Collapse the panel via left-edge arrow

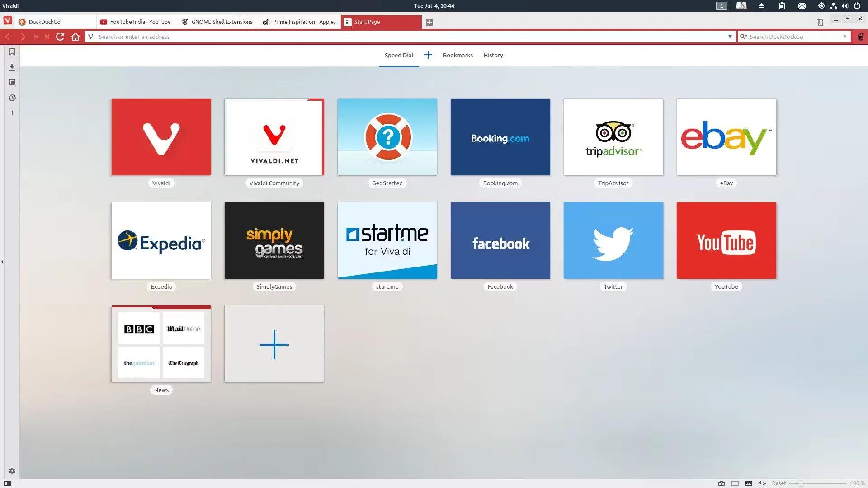coord(2,262)
